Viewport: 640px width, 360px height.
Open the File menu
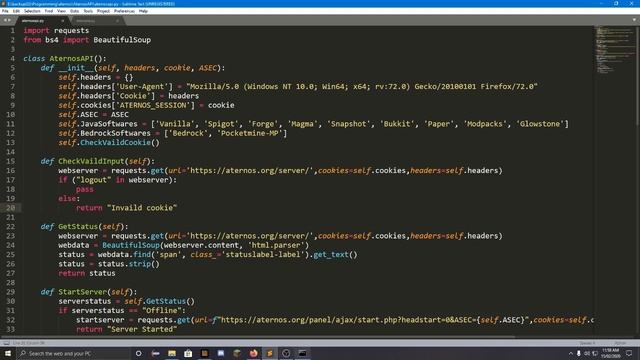5,11
